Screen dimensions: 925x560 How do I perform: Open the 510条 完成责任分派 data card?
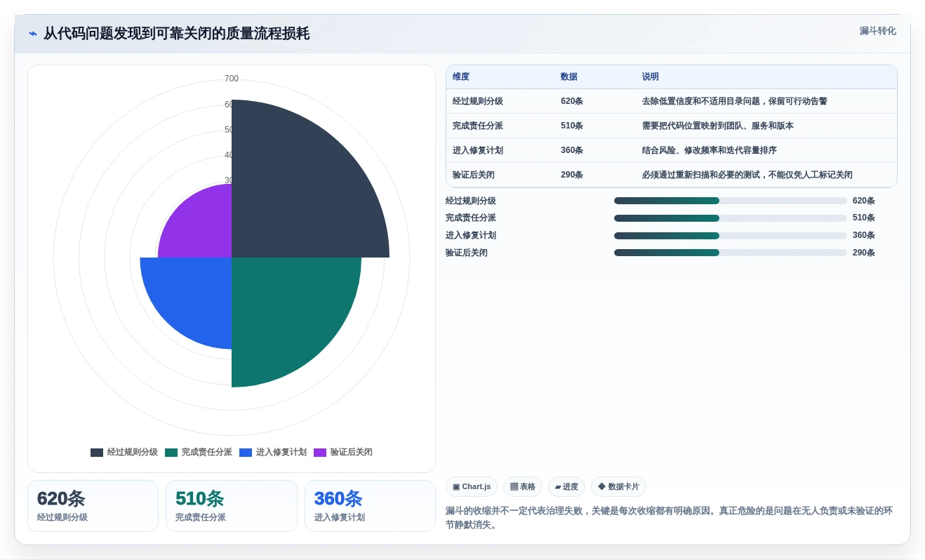click(x=232, y=506)
